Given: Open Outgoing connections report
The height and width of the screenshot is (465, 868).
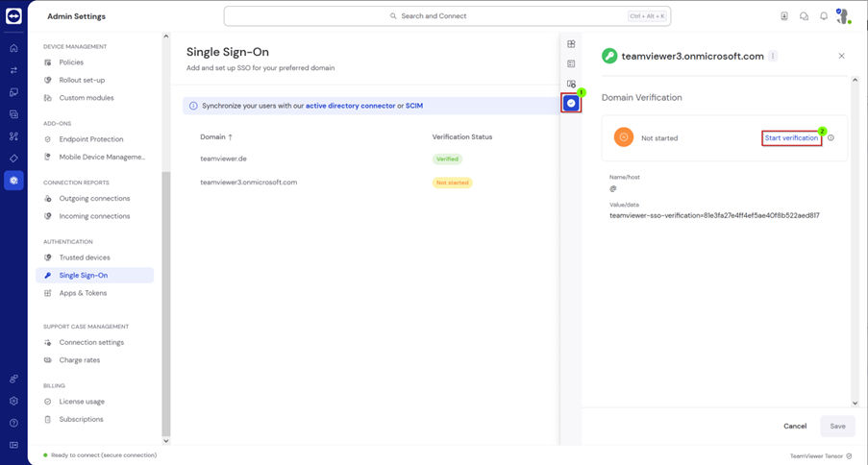Looking at the screenshot, I should [94, 199].
